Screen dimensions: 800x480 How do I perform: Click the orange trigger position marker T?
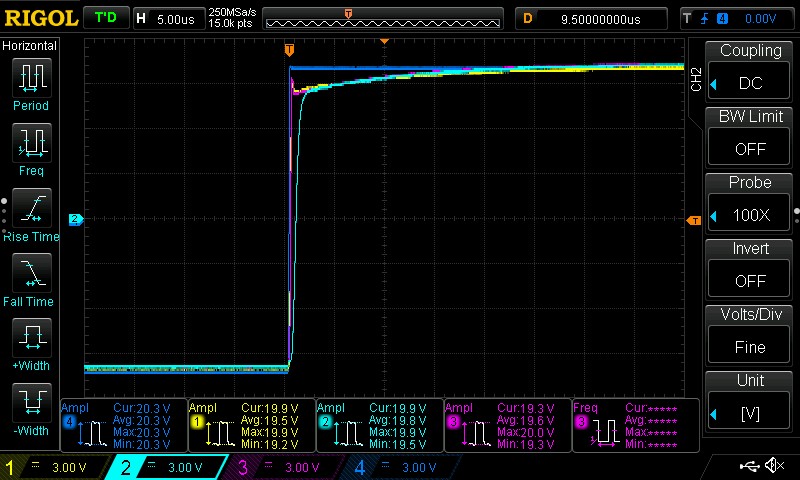[289, 50]
